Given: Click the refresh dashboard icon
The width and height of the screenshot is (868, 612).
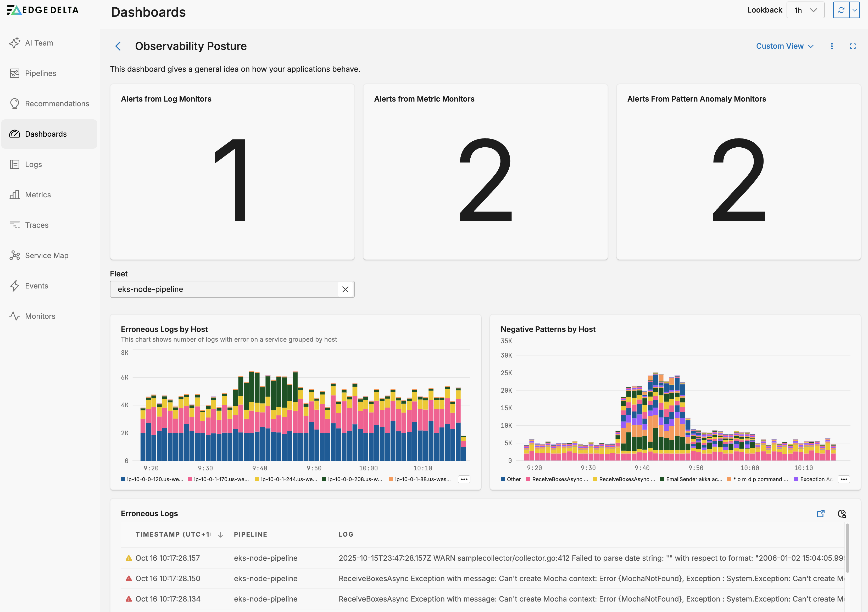Looking at the screenshot, I should tap(841, 10).
